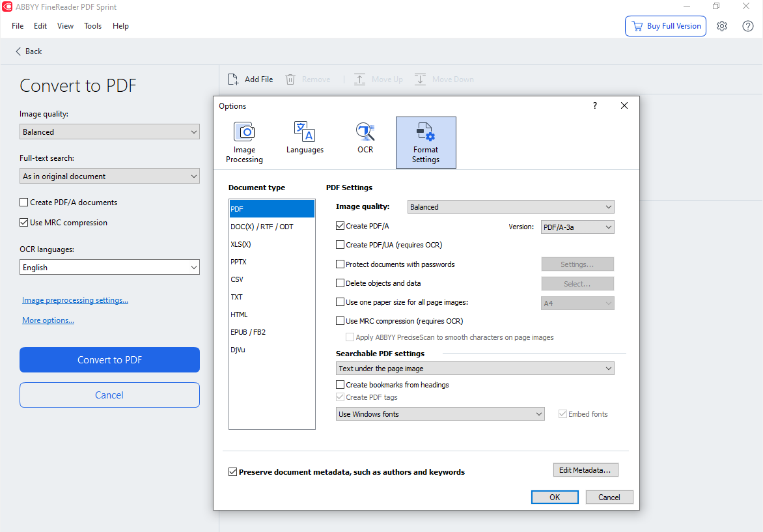Select TXT document type
763x532 pixels.
pos(271,297)
